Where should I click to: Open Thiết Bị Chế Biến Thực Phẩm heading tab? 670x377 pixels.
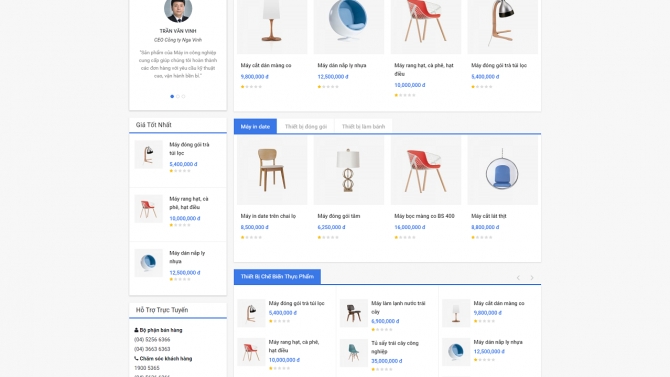[277, 277]
